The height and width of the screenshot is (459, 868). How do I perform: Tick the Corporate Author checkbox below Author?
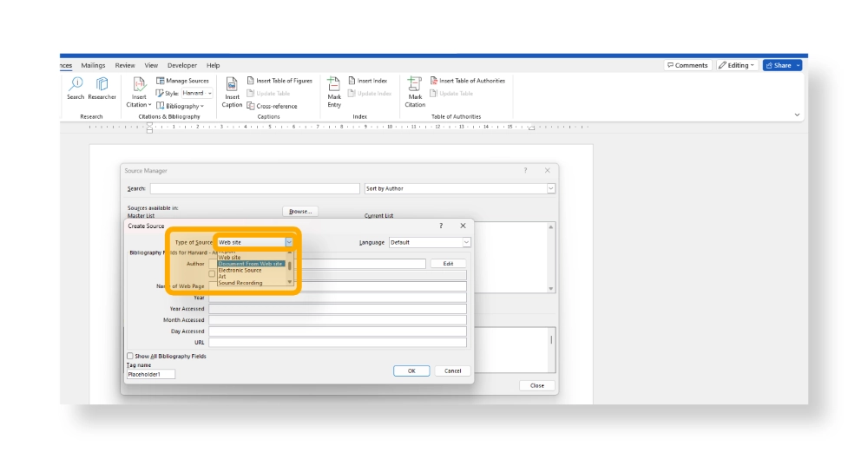pyautogui.click(x=212, y=273)
